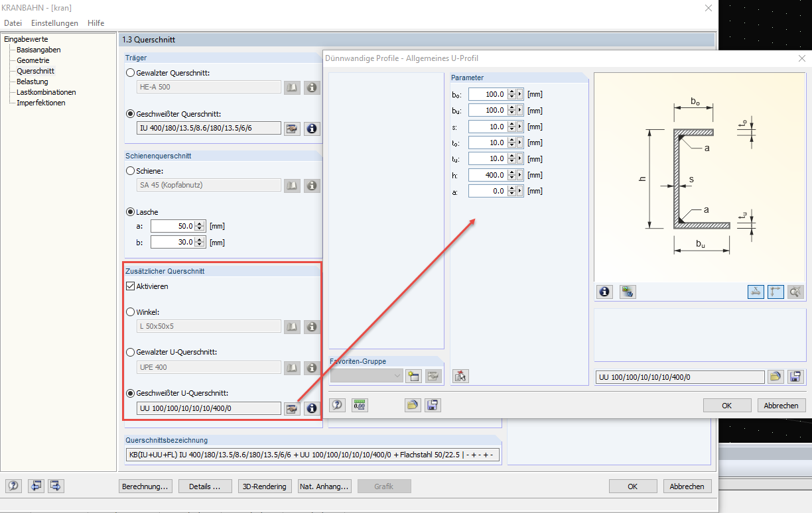Viewport: 812px width, 513px height.
Task: Click the Details ... button
Action: coord(206,486)
